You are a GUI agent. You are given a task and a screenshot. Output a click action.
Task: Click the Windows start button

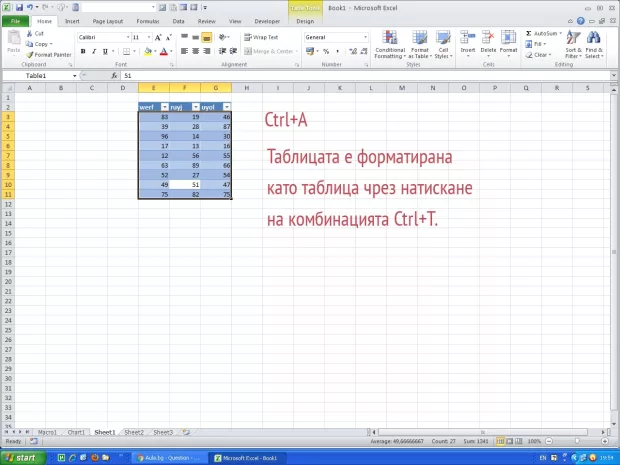point(22,458)
